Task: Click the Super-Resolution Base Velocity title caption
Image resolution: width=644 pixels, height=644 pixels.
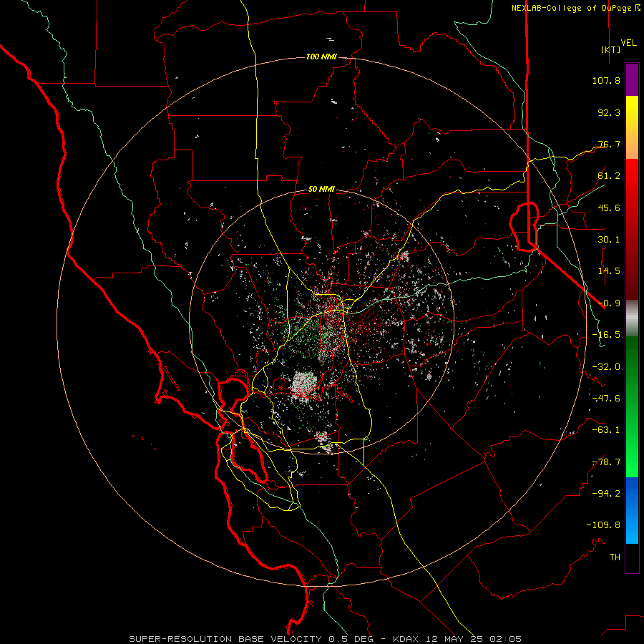Action: 326,639
